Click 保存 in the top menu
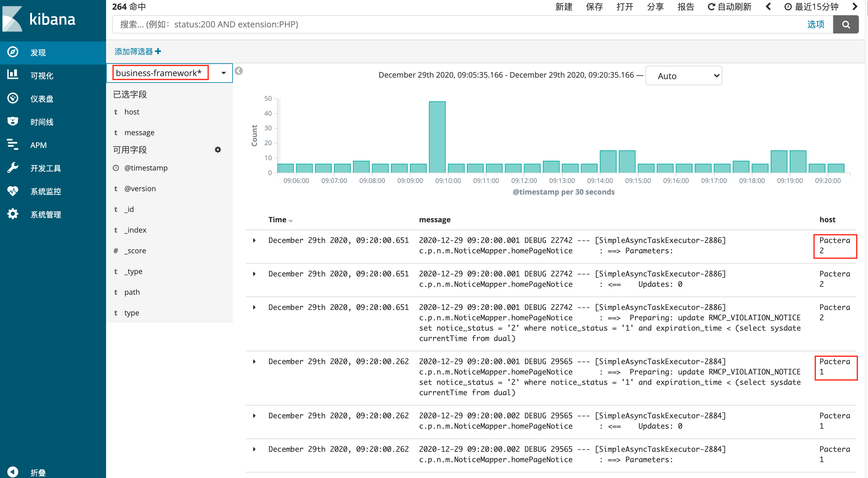The image size is (868, 478). tap(594, 7)
